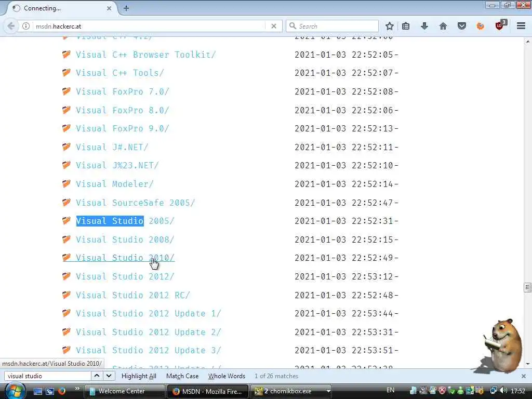Click the 17:52 clock
The width and height of the screenshot is (532, 399).
tap(518, 391)
